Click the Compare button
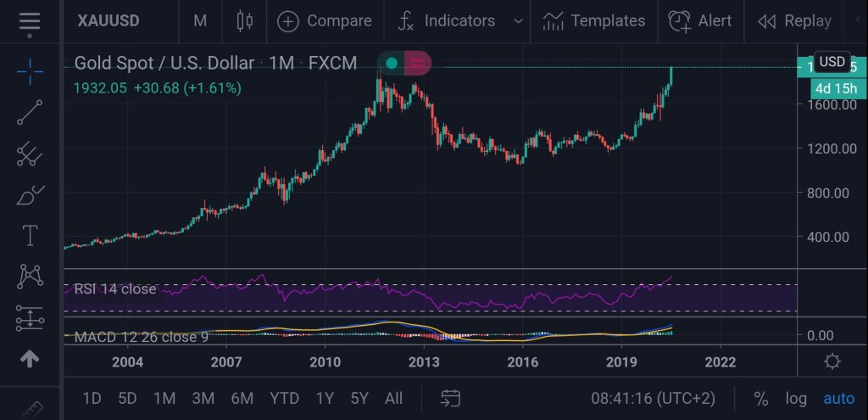Viewport: 868px width, 420px height. (325, 21)
